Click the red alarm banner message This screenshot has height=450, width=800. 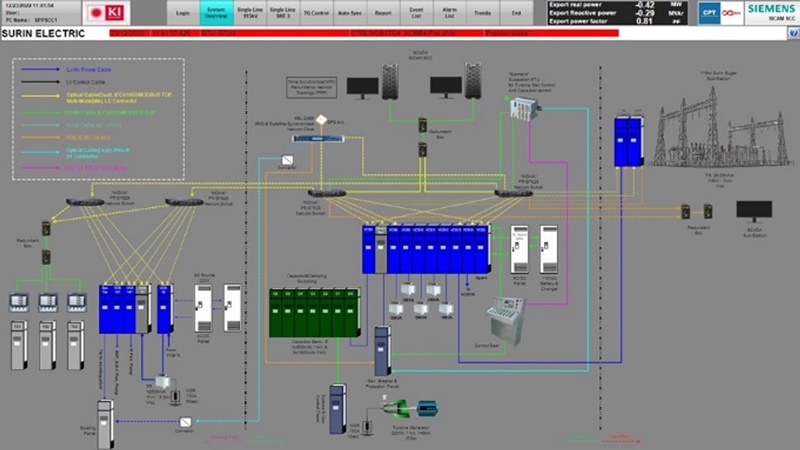tap(400, 33)
